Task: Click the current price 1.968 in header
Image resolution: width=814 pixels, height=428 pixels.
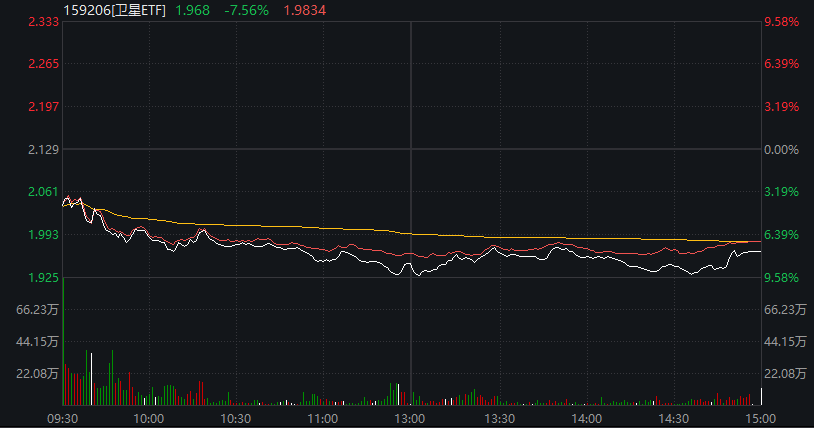Action: [192, 10]
